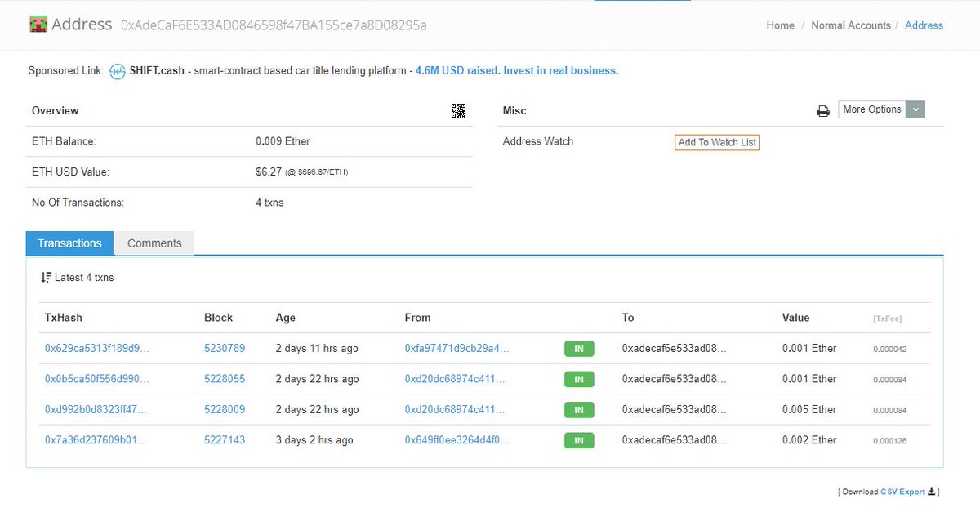Click the Value column header
980x517 pixels.
tap(795, 318)
